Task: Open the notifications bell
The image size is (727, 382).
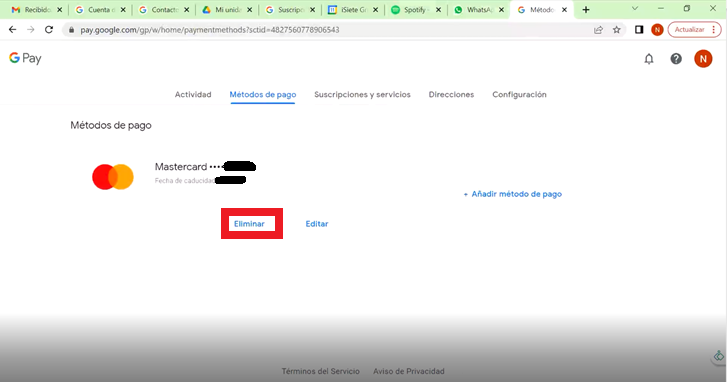Action: click(649, 59)
